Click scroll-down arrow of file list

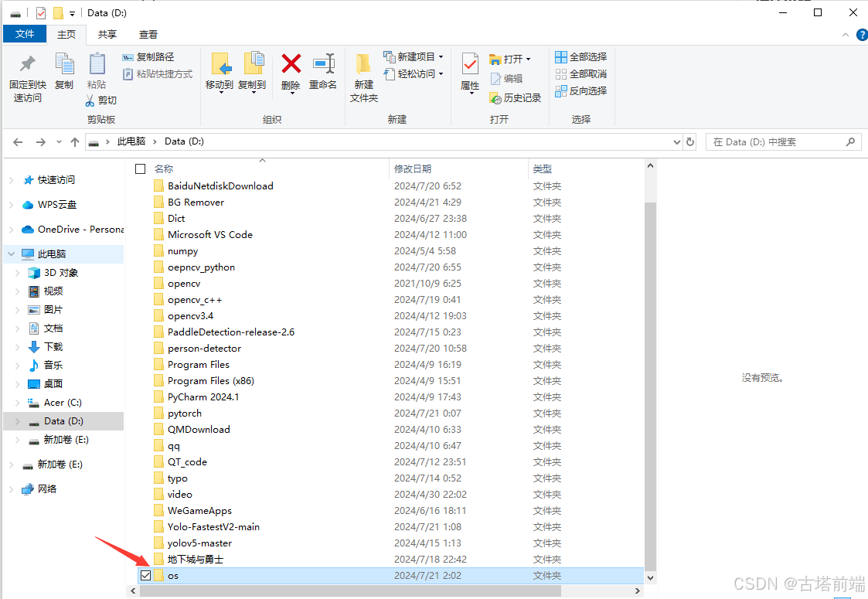tap(651, 577)
